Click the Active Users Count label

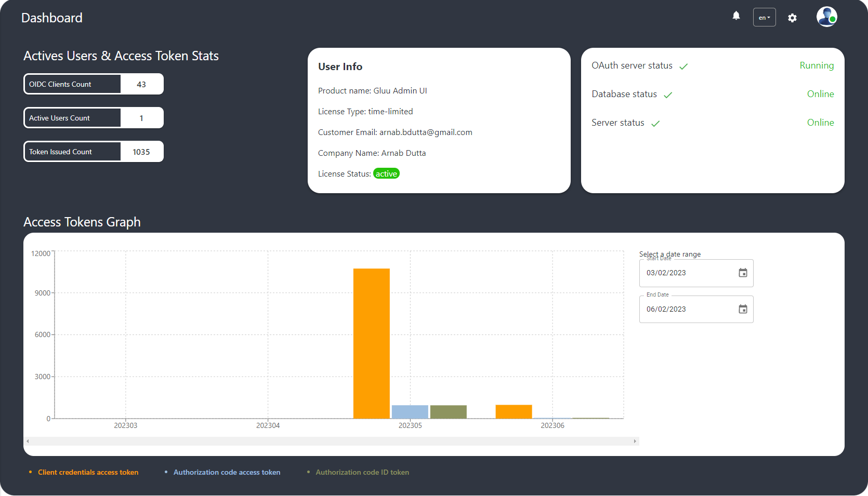coord(59,118)
